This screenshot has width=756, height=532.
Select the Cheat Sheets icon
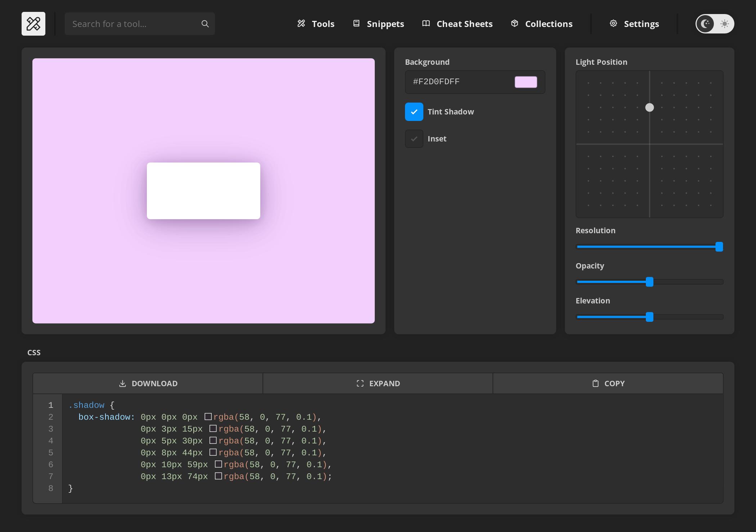426,23
